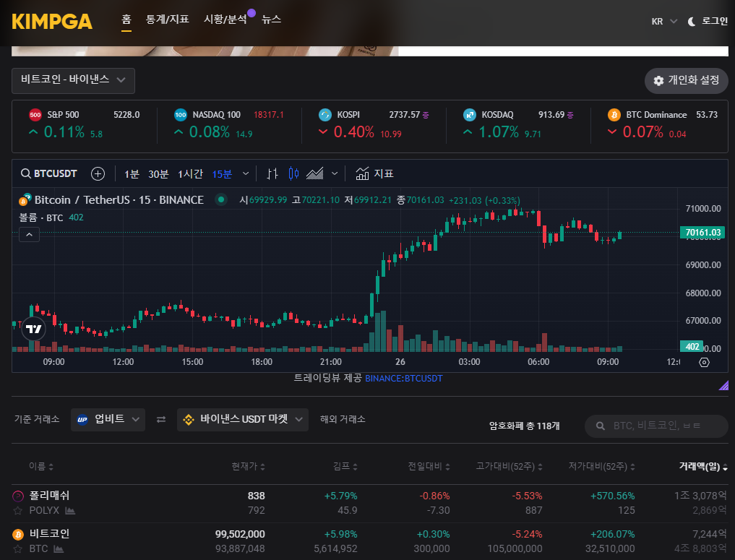Toggle dark mode moon icon
Screen dimensions: 735x560
point(691,21)
